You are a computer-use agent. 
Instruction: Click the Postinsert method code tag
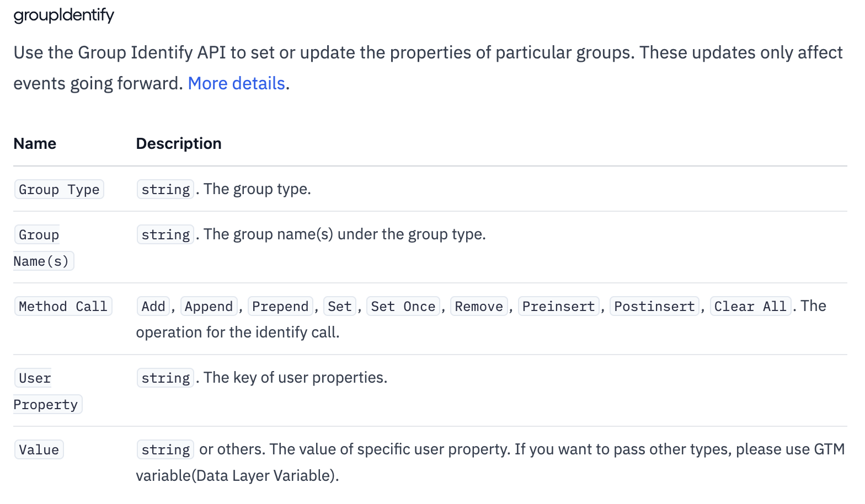tap(654, 307)
